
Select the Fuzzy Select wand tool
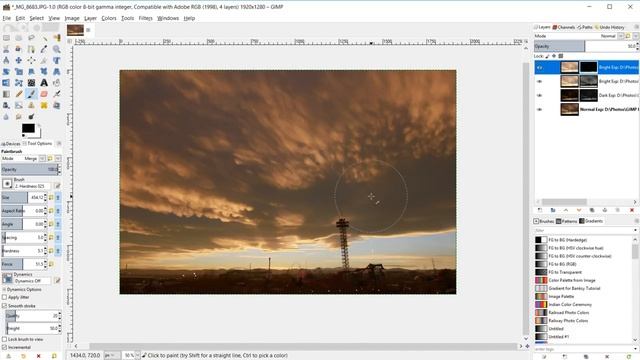[44, 38]
